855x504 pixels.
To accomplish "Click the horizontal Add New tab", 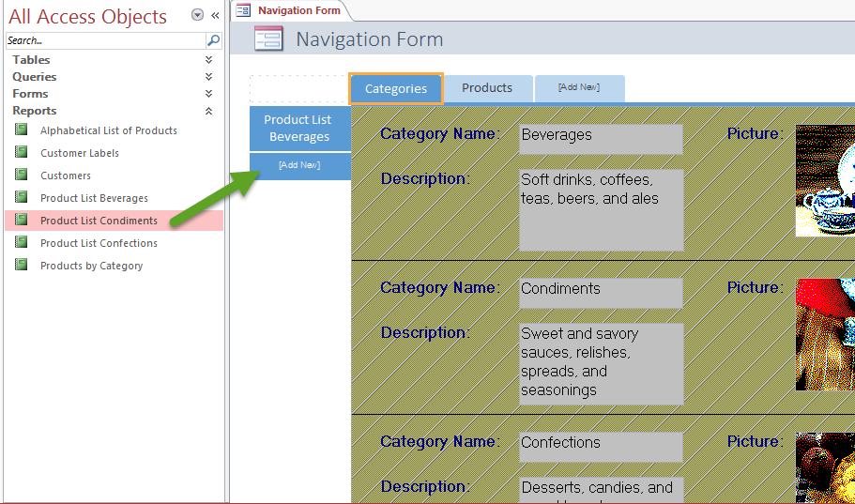I will pos(578,87).
